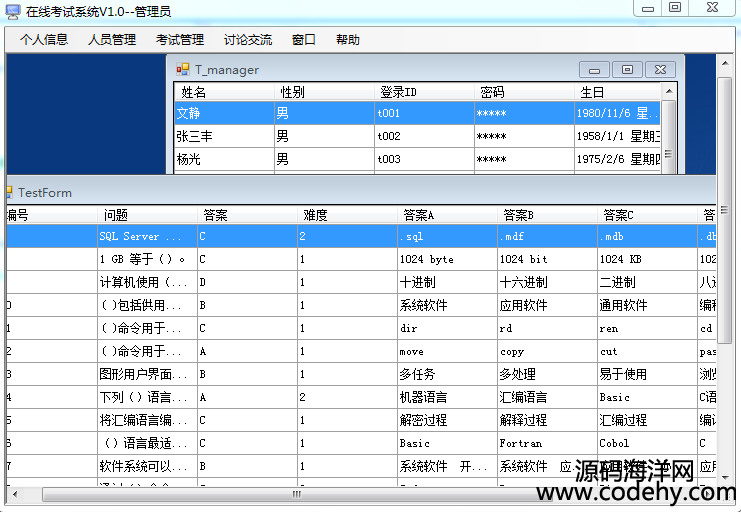
Task: Sort by the 登录ID column header
Action: (x=424, y=92)
